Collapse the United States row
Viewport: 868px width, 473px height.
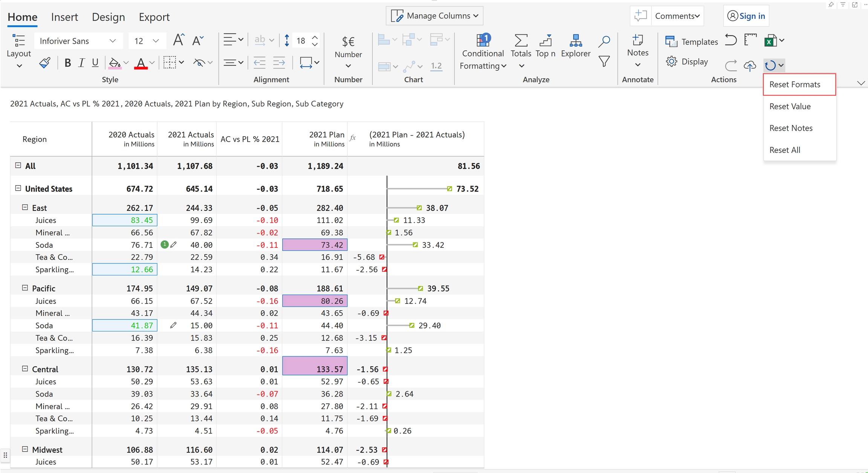(x=18, y=188)
